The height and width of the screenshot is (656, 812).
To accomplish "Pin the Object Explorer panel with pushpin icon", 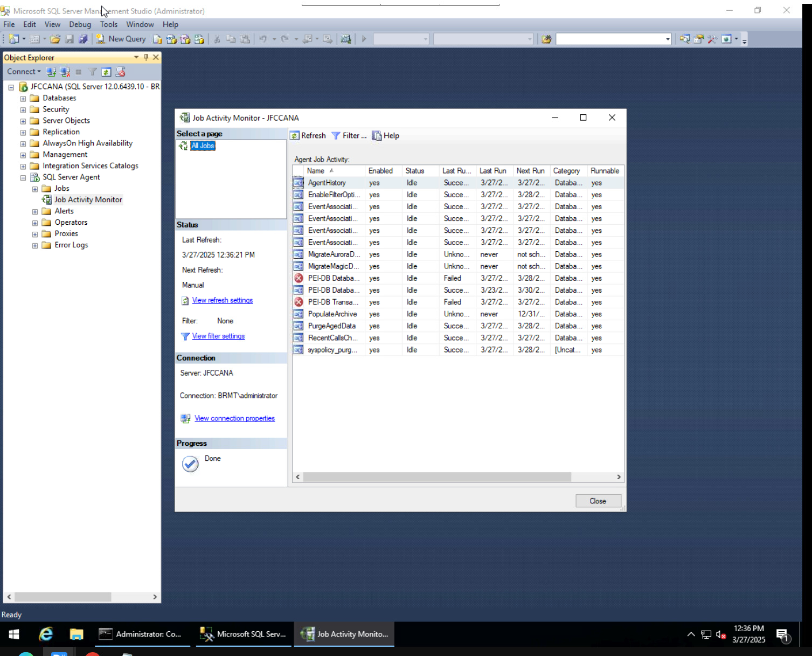I will point(146,57).
